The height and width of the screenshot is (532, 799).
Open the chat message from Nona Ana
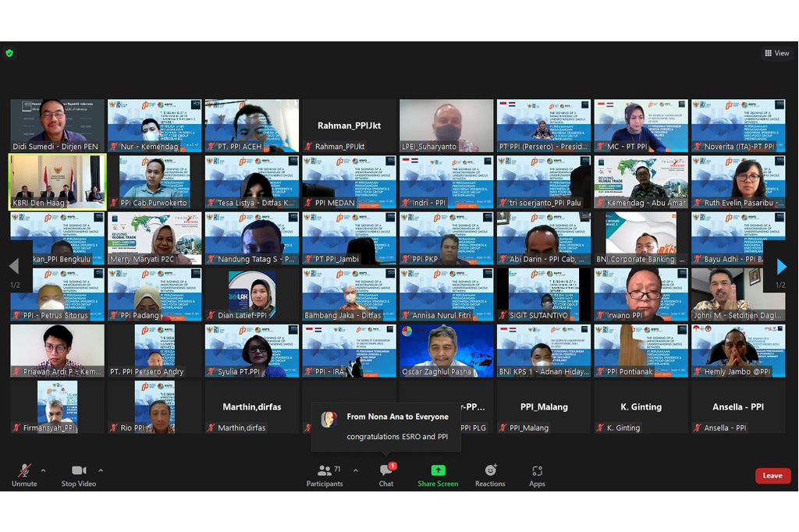(386, 427)
